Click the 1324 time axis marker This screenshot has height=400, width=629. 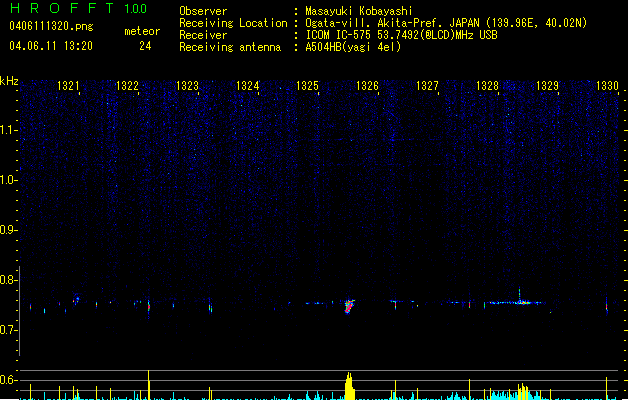click(x=248, y=86)
